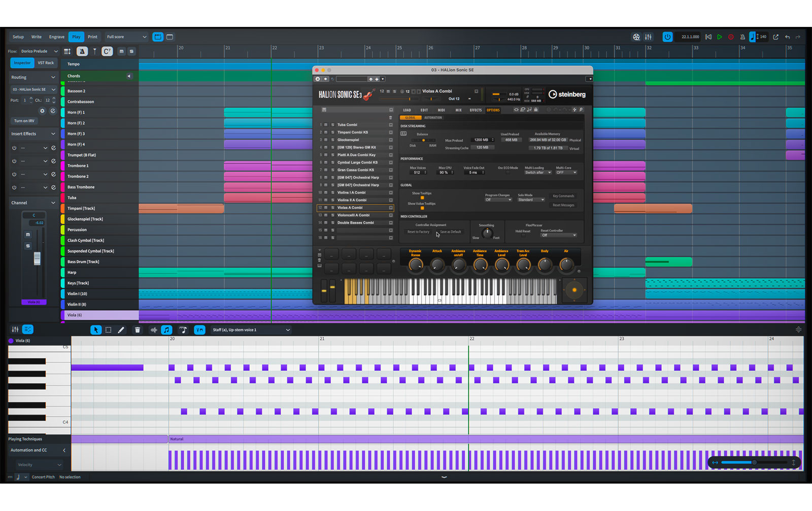The width and height of the screenshot is (812, 511).
Task: Toggle the metronome click in top toolbar
Action: [x=742, y=37]
